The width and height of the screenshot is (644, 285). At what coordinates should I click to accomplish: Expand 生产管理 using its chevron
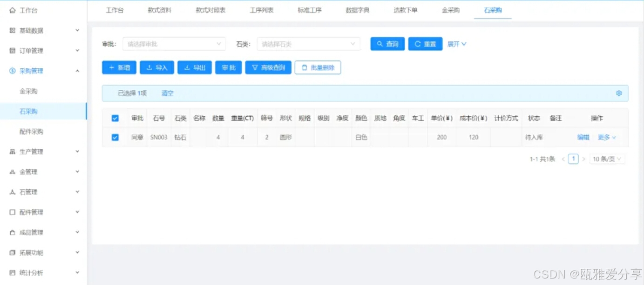tap(77, 152)
